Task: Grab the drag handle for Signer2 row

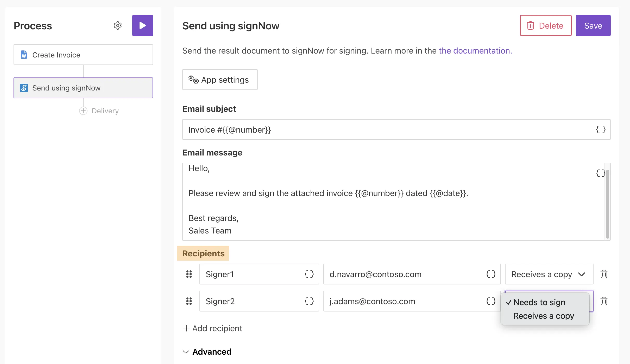Action: pos(189,301)
